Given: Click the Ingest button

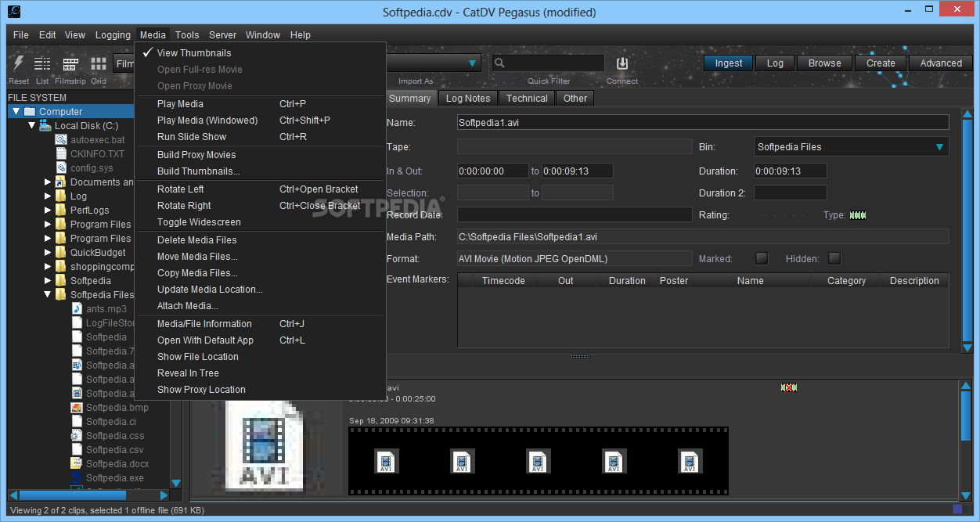Looking at the screenshot, I should [729, 63].
